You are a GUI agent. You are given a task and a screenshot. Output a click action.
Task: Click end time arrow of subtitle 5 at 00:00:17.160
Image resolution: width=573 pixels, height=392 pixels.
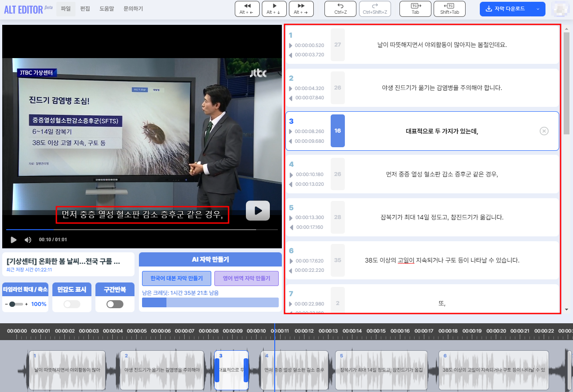291,227
